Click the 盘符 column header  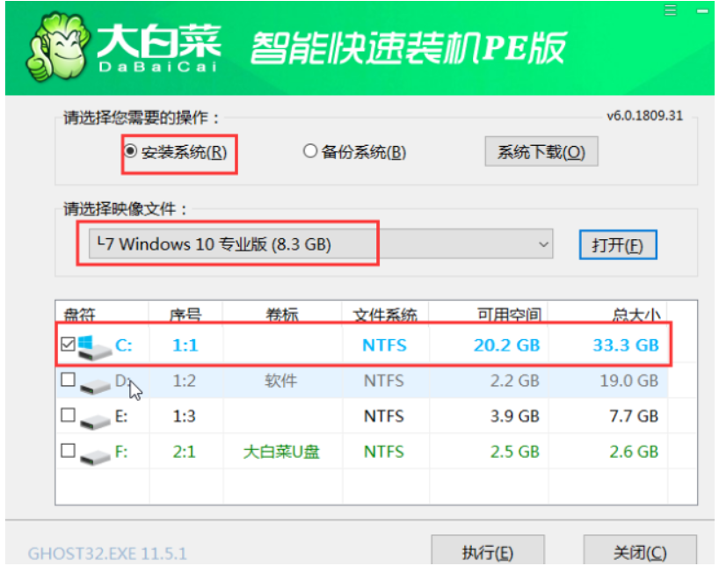pyautogui.click(x=79, y=315)
